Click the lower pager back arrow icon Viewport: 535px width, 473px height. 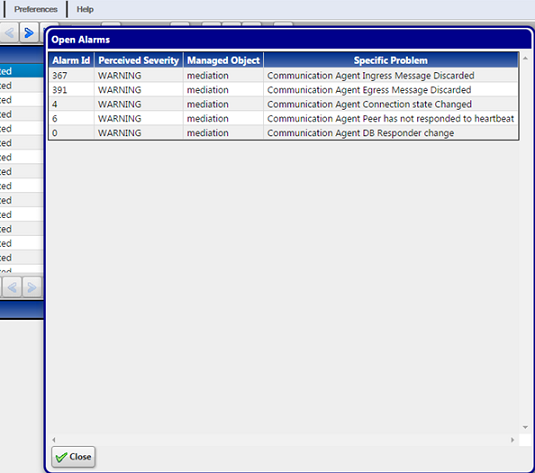12,287
